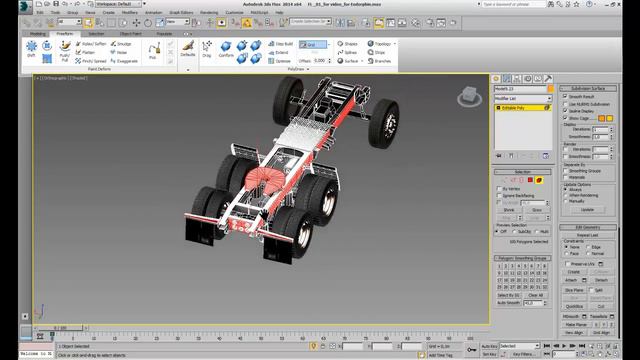Viewport: 640px width, 360px height.
Task: Choose the Push/Pull deform brush
Action: 64,51
